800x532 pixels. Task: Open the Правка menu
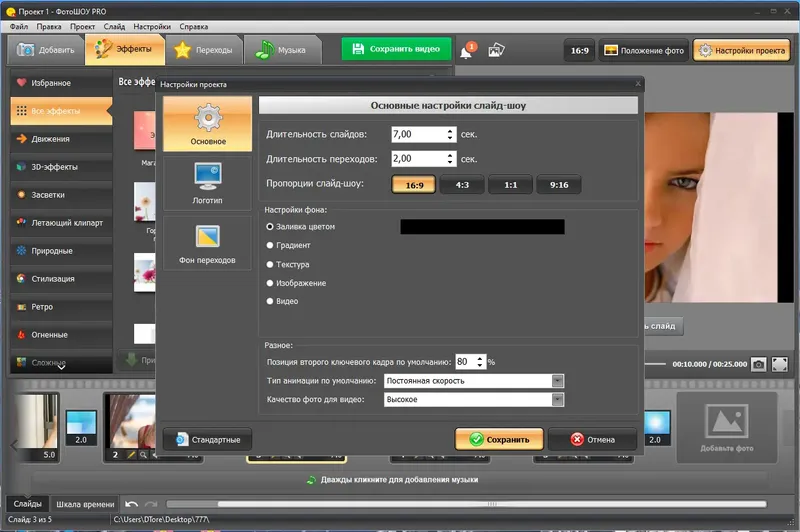click(x=49, y=27)
